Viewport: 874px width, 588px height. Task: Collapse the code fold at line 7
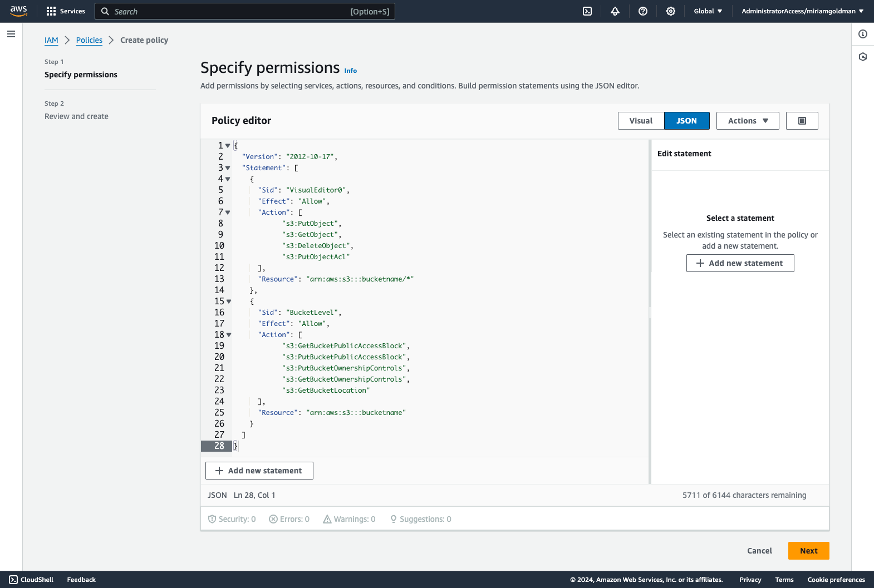[x=228, y=213]
